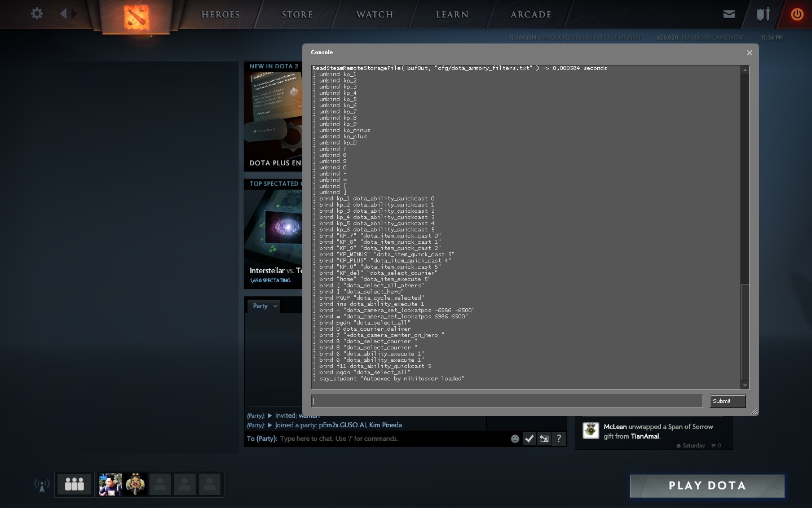Viewport: 812px width, 508px height.
Task: Click the checkmark icon in chat bar
Action: 529,439
